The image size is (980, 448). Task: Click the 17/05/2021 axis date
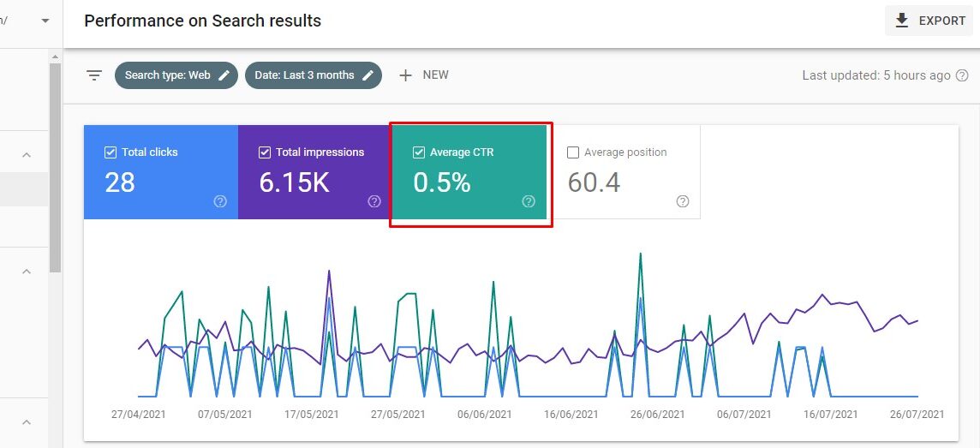point(311,415)
